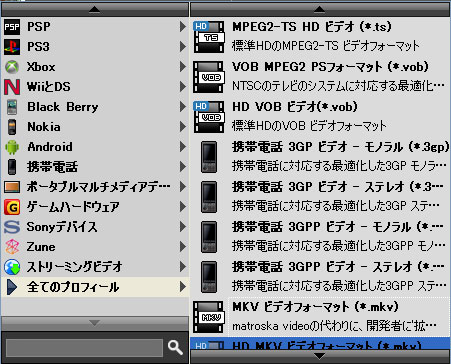The image size is (451, 364).
Task: Select MPEG2-TS HD ビデオ (*.ts) profile
Action: [320, 37]
